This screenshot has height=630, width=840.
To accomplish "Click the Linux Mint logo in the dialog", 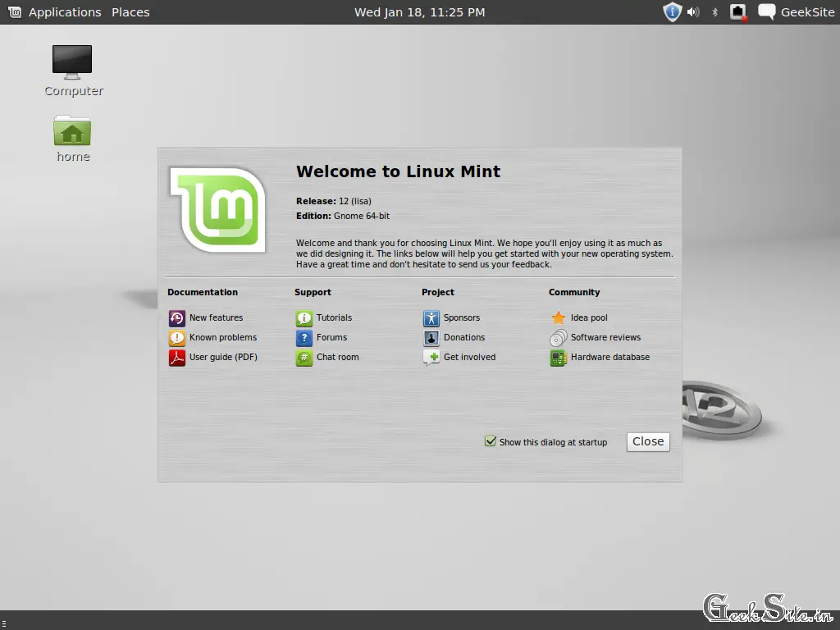I will (x=217, y=209).
